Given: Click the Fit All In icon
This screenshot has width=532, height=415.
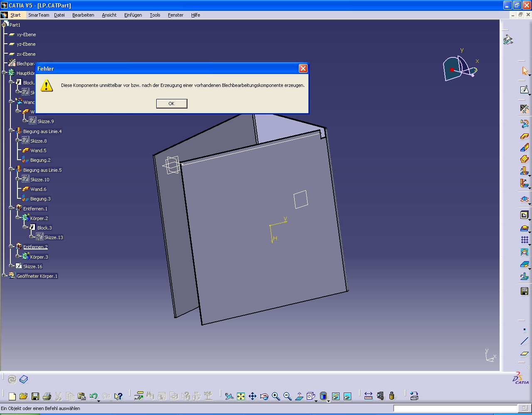Looking at the screenshot, I should coord(241,396).
